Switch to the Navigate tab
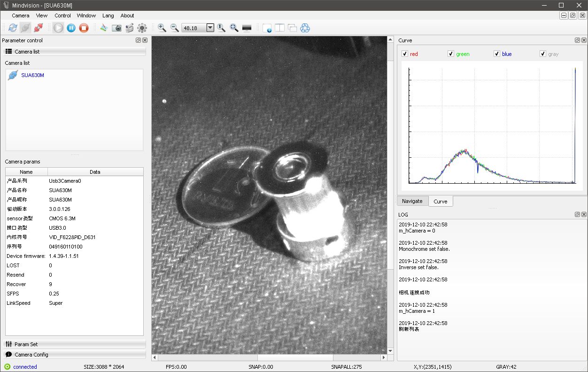Image resolution: width=588 pixels, height=372 pixels. (x=412, y=201)
